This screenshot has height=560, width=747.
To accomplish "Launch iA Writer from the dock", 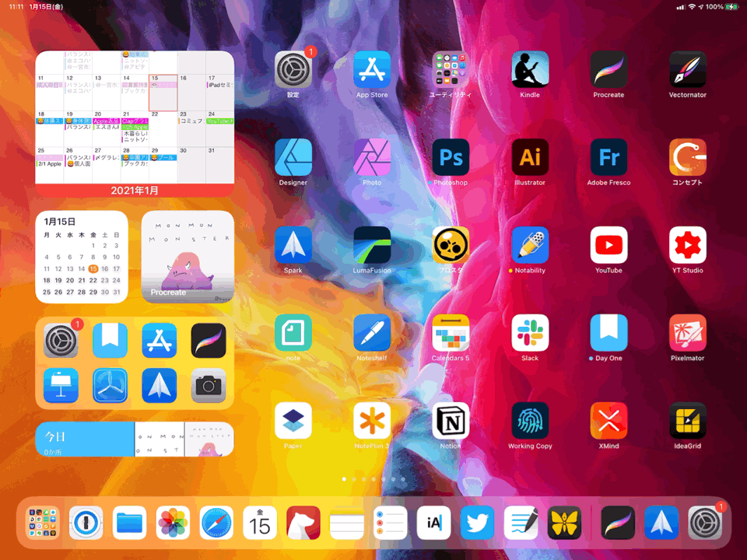I will click(433, 523).
